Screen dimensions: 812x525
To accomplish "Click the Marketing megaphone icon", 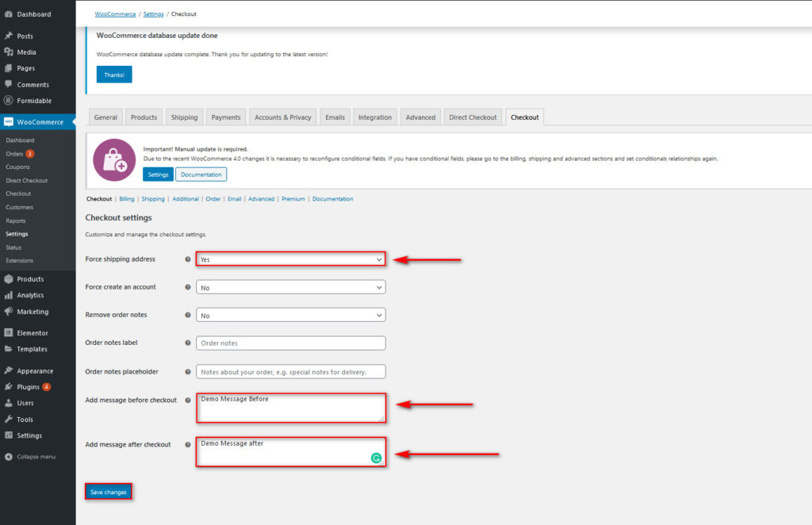I will click(8, 311).
